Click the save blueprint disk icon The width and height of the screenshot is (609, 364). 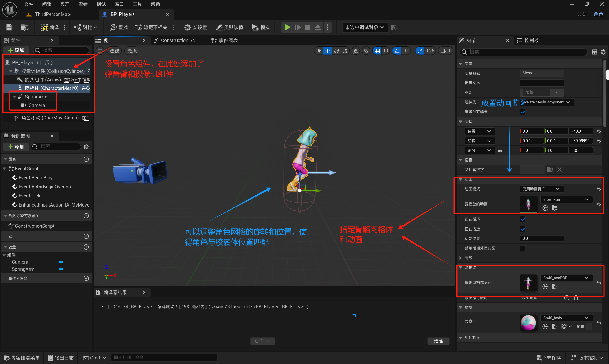9,27
